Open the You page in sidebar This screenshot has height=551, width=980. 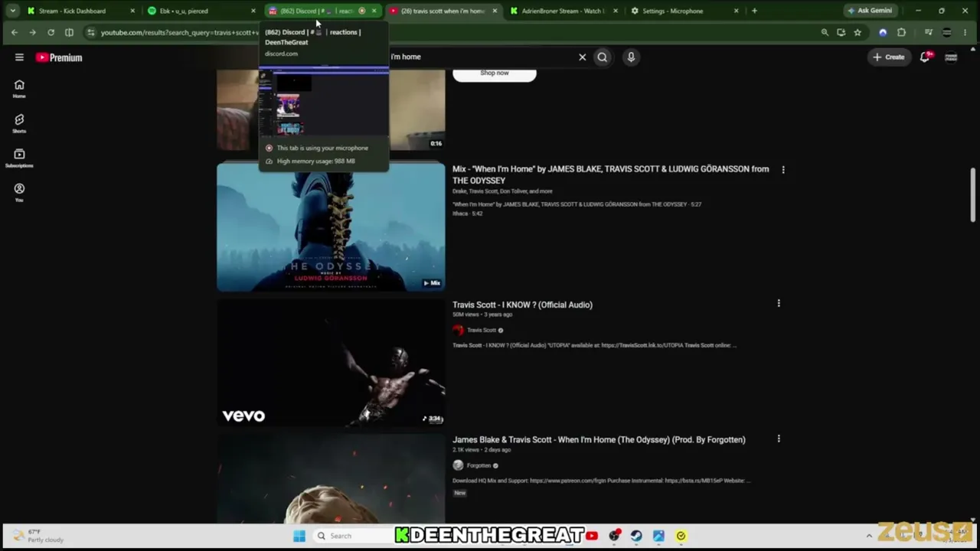(19, 193)
